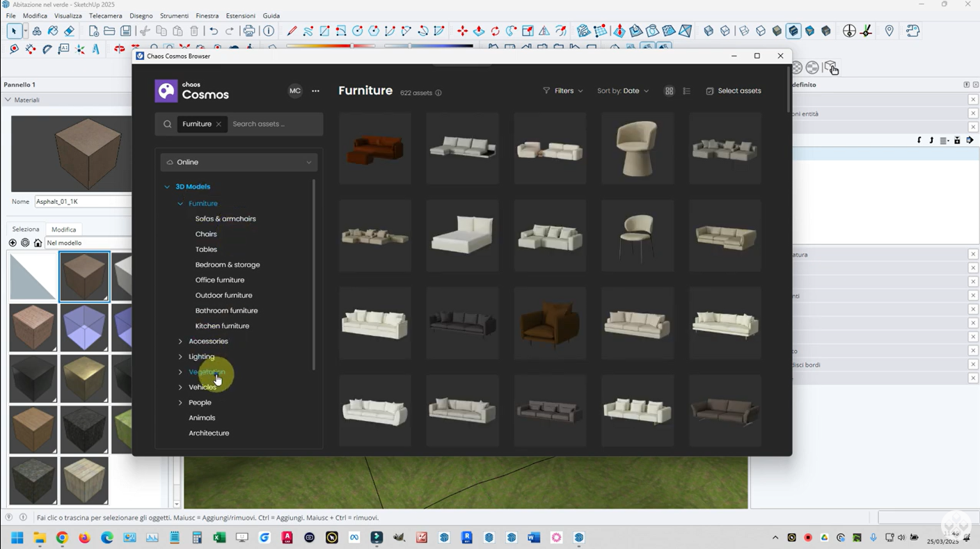The image size is (980, 549).
Task: Enable Select assets checkbox
Action: [x=709, y=91]
